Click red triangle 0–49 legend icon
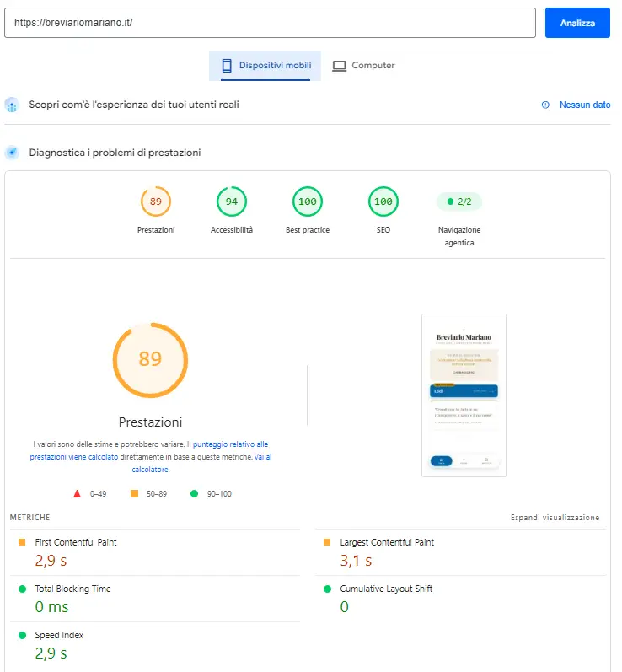 click(x=77, y=494)
